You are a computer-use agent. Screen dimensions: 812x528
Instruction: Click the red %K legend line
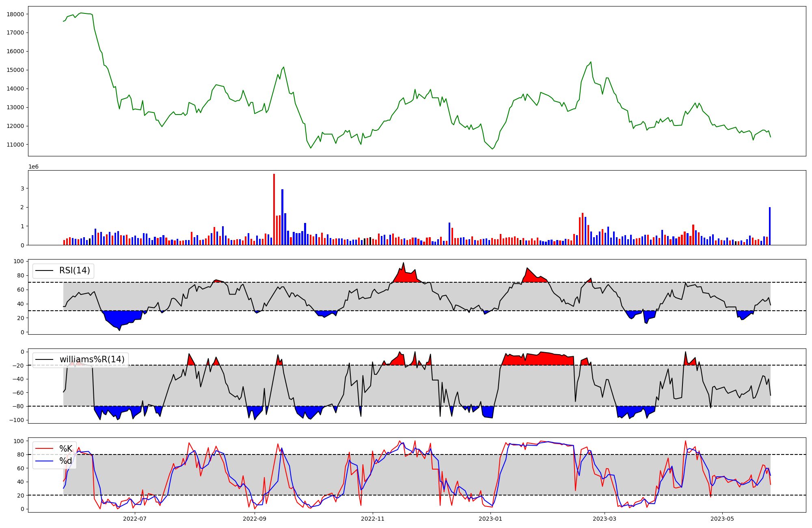45,449
